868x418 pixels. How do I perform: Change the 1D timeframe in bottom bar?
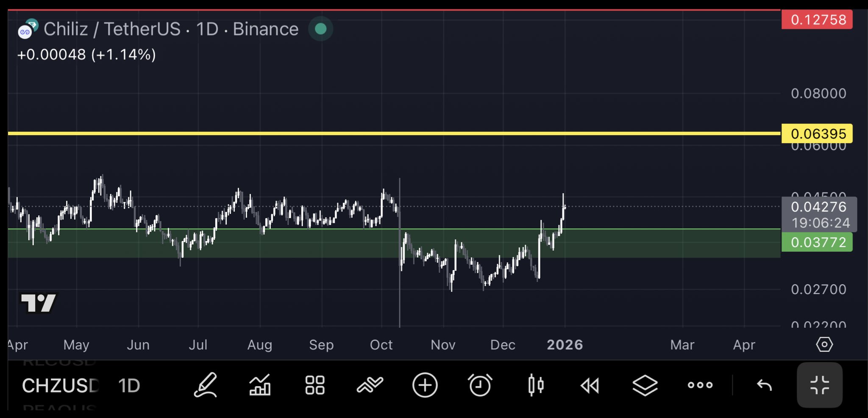129,385
